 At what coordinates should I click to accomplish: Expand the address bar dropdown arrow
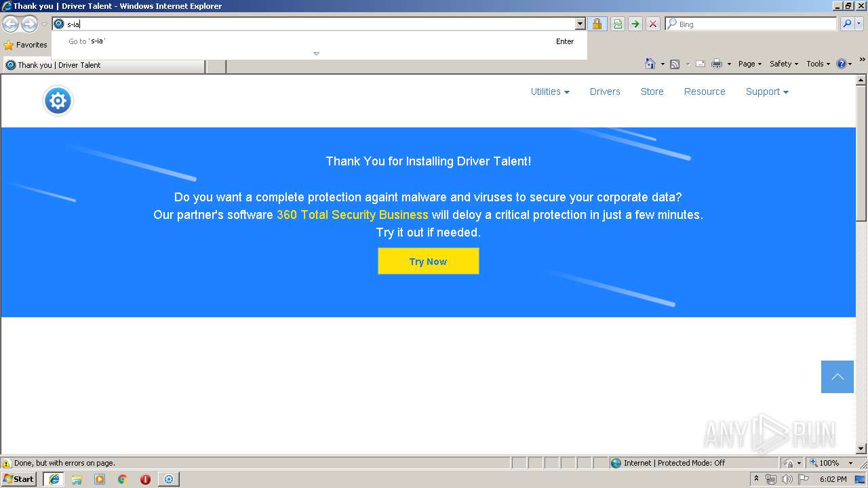click(580, 24)
